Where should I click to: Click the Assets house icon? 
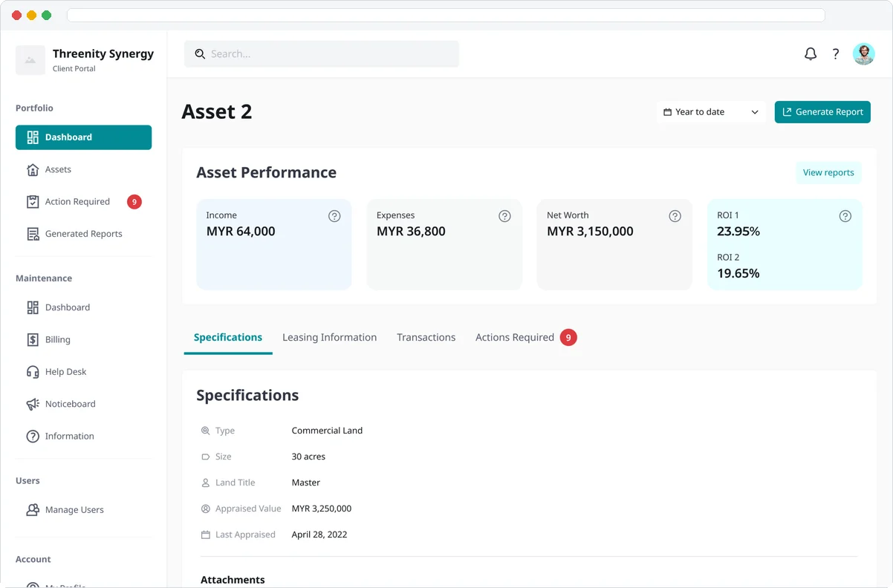(33, 169)
